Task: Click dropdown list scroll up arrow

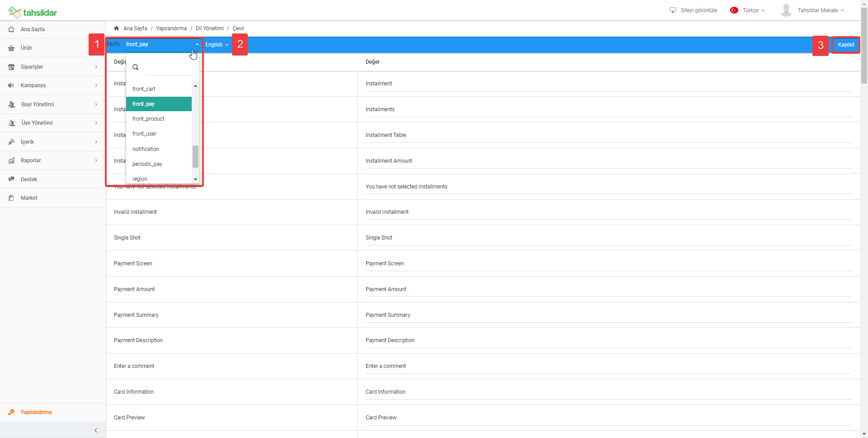Action: 195,86
